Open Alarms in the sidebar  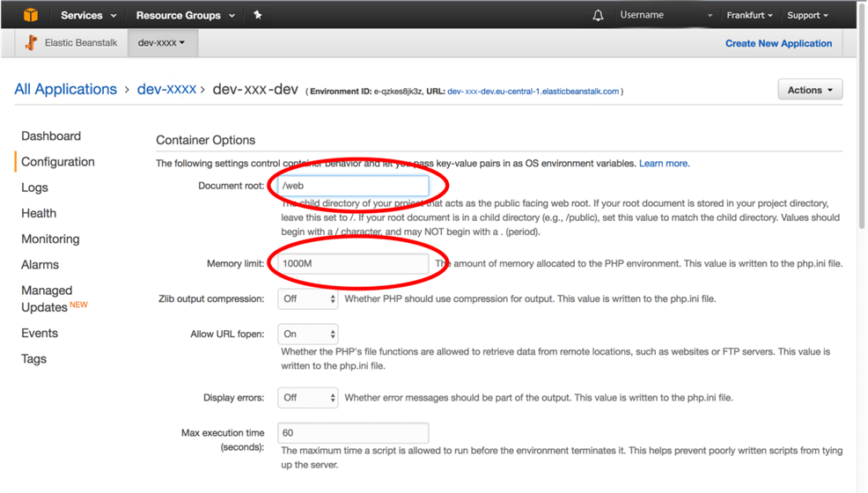[40, 264]
